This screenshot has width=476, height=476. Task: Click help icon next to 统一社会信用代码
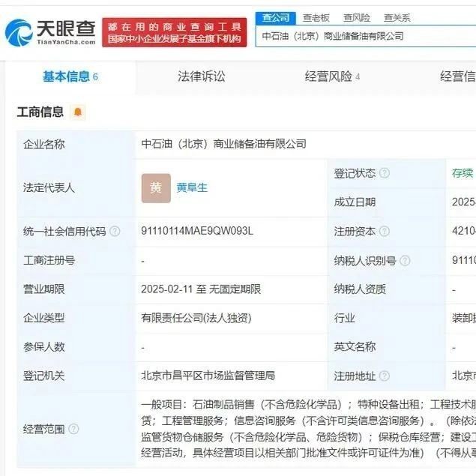[x=115, y=232]
